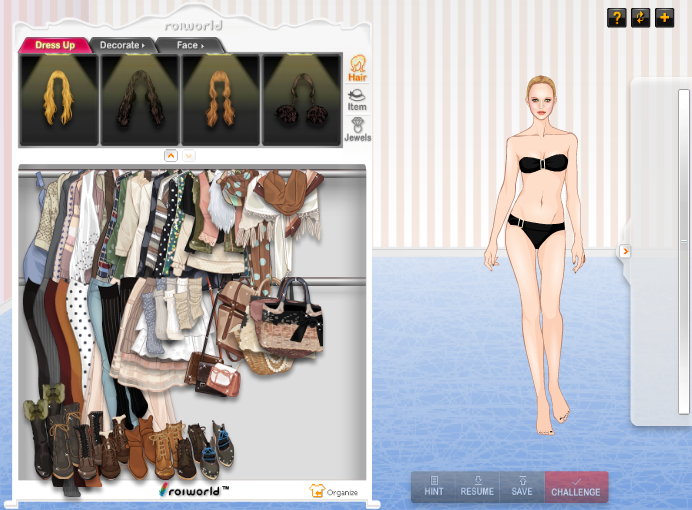Click the plus icon at top right
Image resolution: width=692 pixels, height=510 pixels.
click(664, 18)
